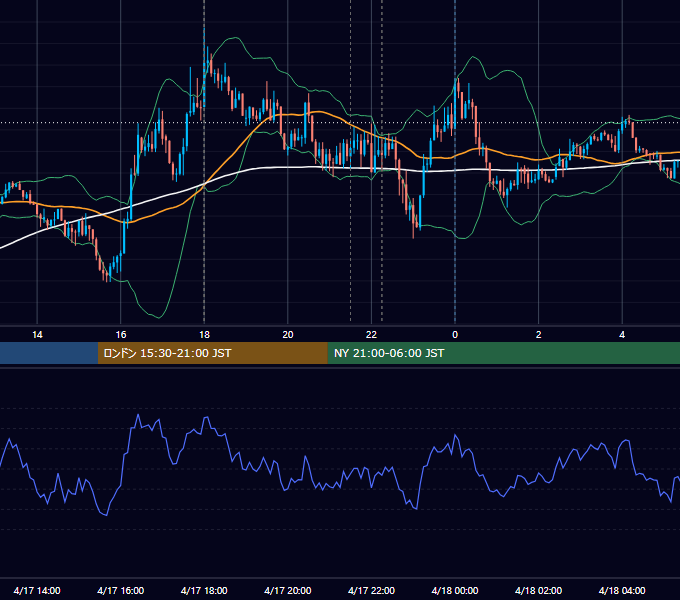Click the hour label 18 on price chart axis
This screenshot has height=600, width=680.
pos(204,335)
